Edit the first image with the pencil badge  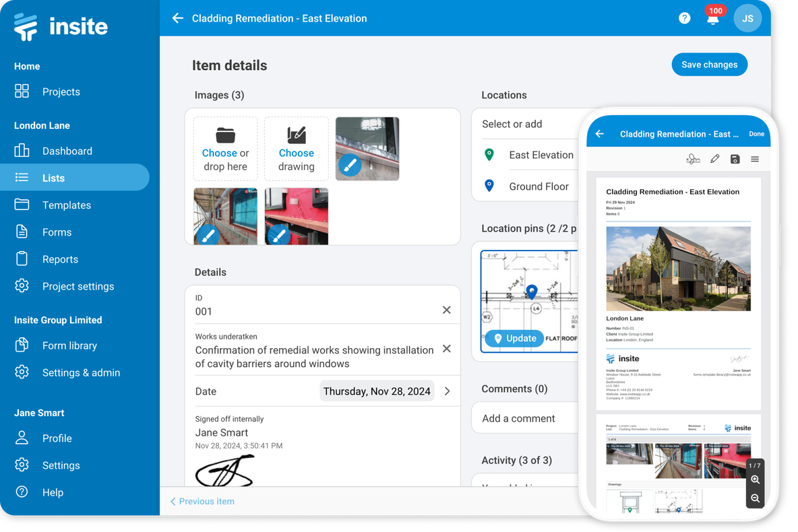[x=349, y=165]
